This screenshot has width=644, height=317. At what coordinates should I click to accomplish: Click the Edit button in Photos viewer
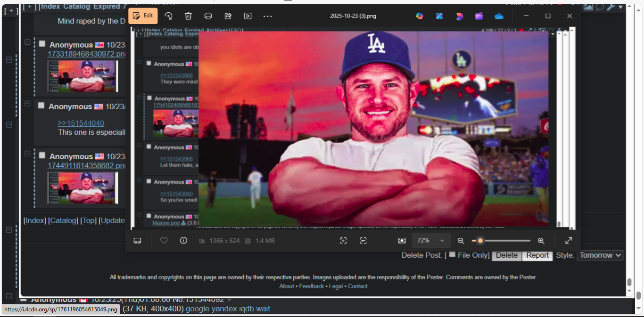click(143, 16)
